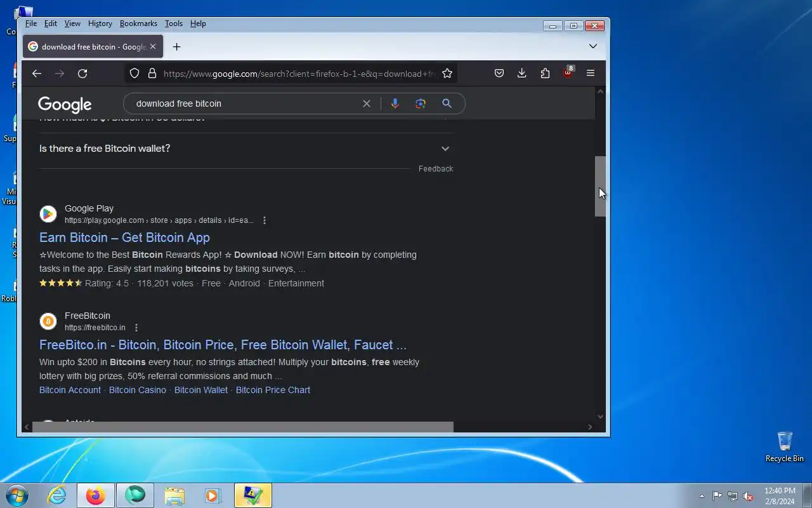Screen dimensions: 812x508
Task: Open the Firefox hamburger application menu
Action: (591, 74)
